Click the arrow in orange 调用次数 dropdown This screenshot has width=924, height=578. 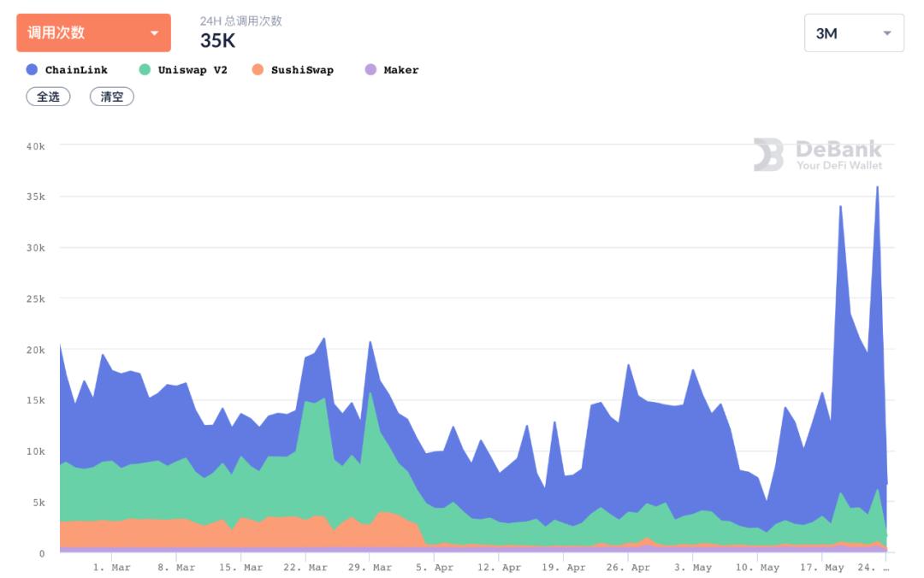tap(155, 33)
